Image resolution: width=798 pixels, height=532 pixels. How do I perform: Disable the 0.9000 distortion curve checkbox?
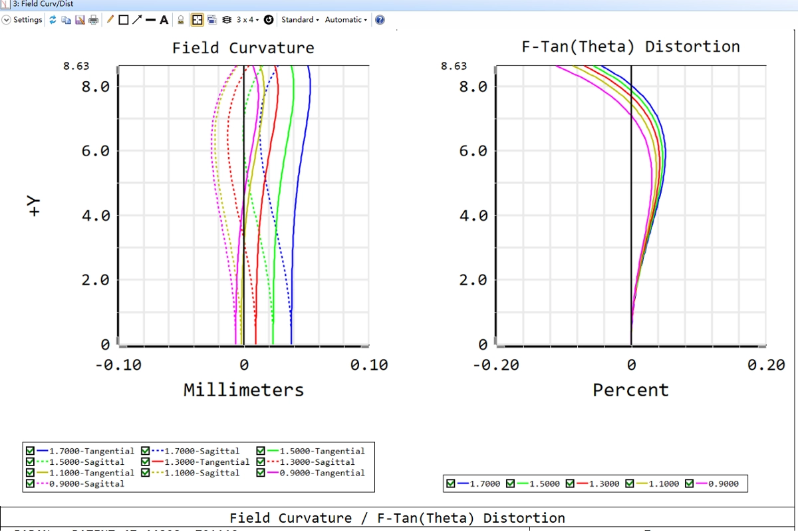point(690,483)
